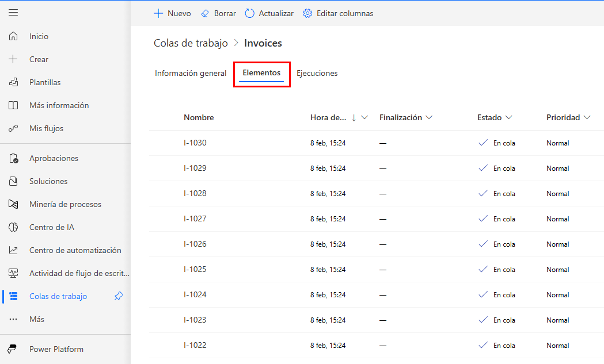Click the eraser icon beside Borrar
Viewport: 604px width, 364px height.
click(205, 13)
